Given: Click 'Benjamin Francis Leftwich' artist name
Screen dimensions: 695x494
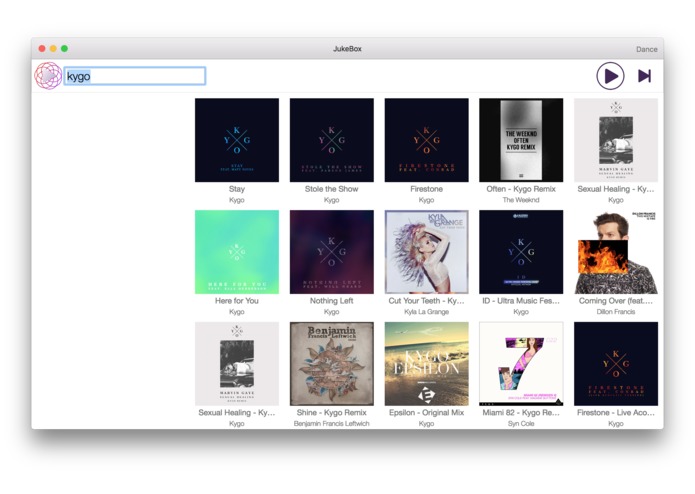Looking at the screenshot, I should tap(332, 424).
